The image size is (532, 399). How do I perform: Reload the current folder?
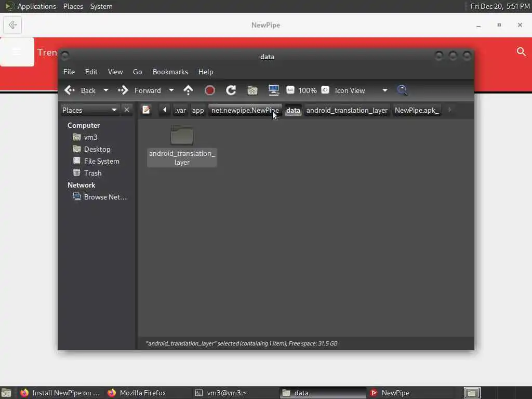click(231, 90)
